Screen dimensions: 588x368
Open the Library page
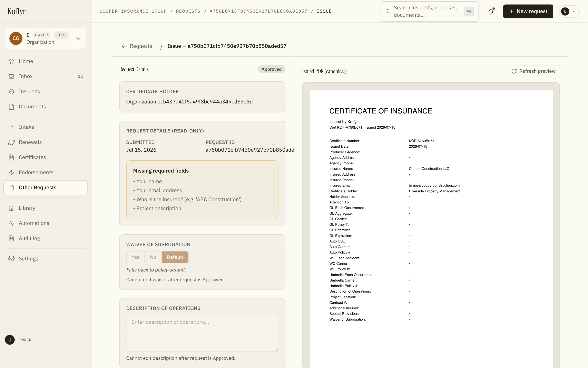[x=46, y=208]
